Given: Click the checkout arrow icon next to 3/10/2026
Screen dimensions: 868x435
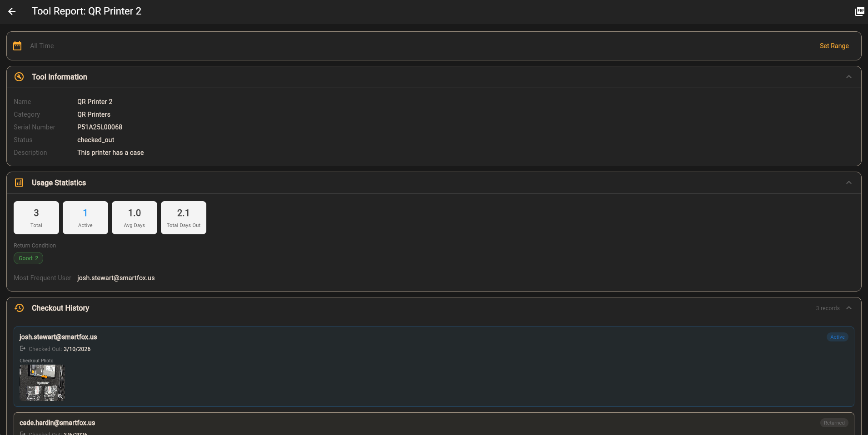Looking at the screenshot, I should 23,349.
